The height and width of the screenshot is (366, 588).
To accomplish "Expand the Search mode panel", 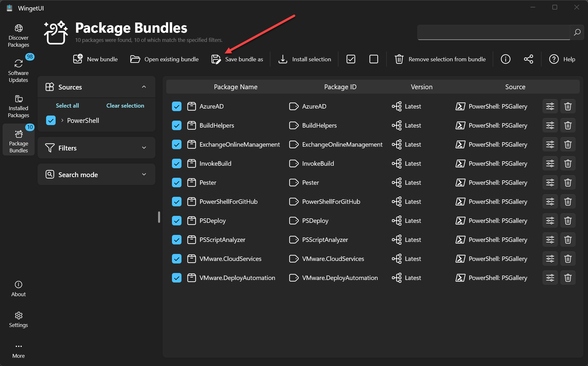I will (144, 175).
